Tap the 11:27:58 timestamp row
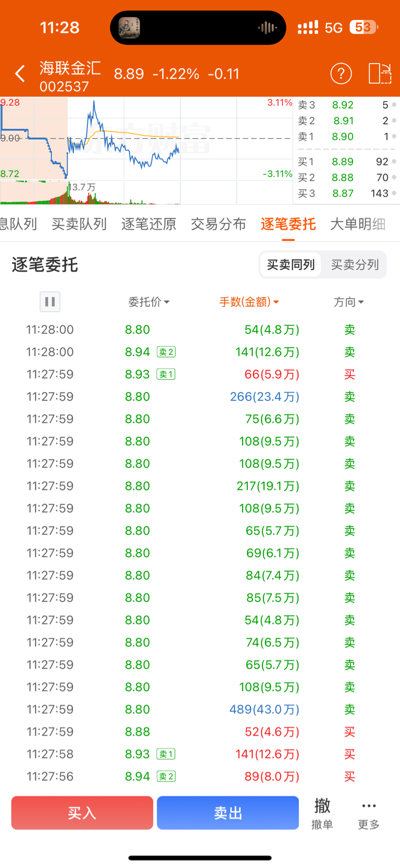 coord(200,754)
